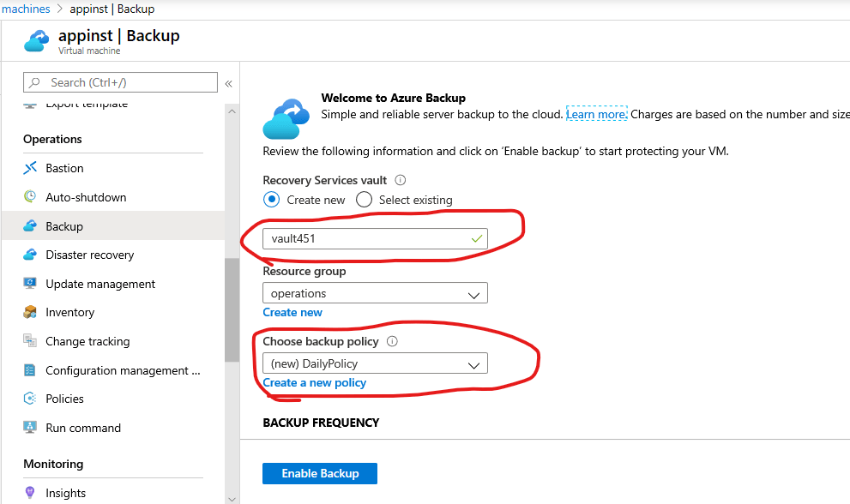Click the appinst virtual machine header icon

point(37,41)
